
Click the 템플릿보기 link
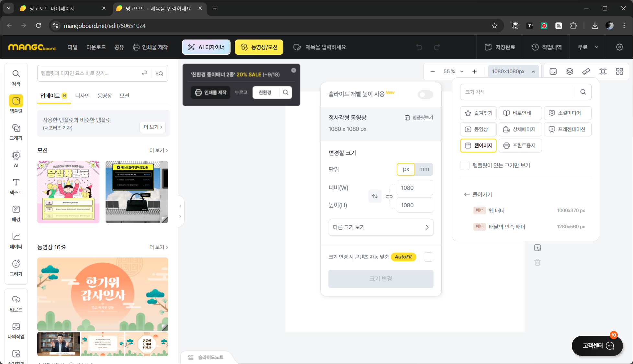pos(422,118)
